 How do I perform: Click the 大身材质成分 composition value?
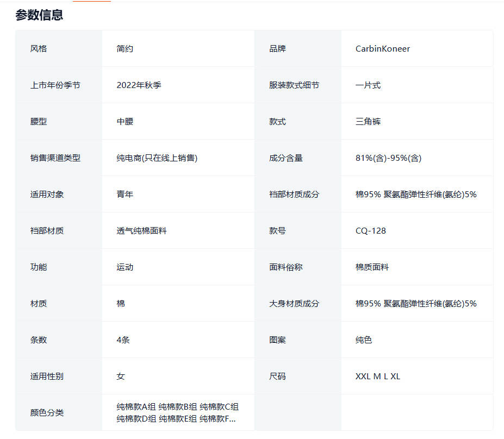tap(415, 304)
